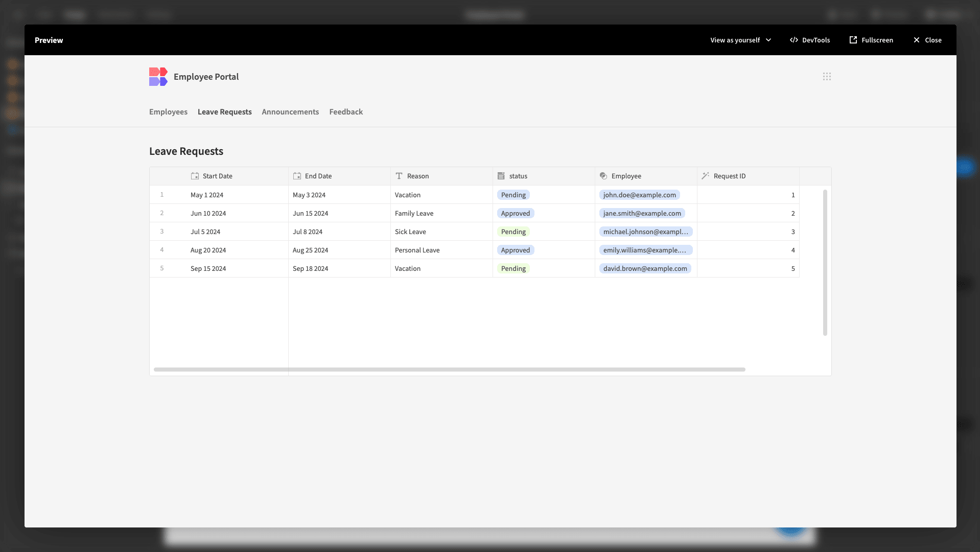Image resolution: width=980 pixels, height=552 pixels.
Task: Click the Employee Portal logo icon
Action: 158,77
